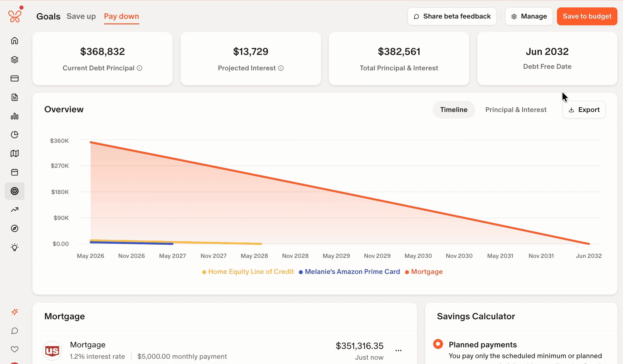The width and height of the screenshot is (623, 364).
Task: Select the bar chart sidebar icon
Action: coord(15,116)
